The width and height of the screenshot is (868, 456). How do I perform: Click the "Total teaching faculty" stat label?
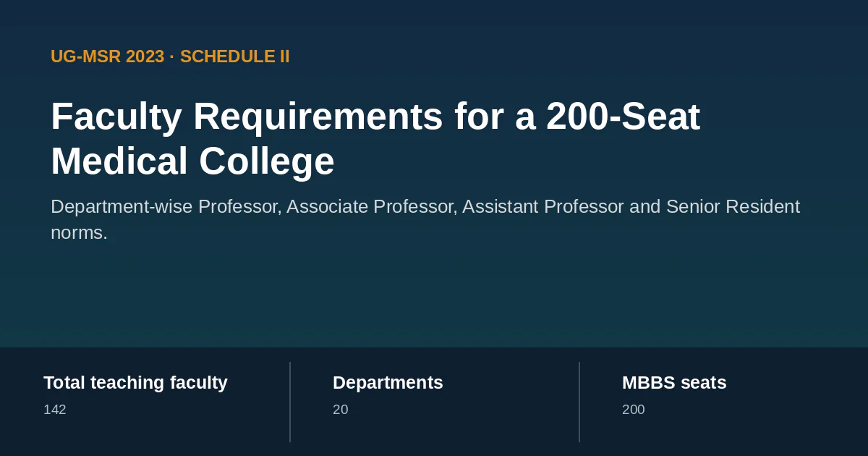[x=135, y=383]
